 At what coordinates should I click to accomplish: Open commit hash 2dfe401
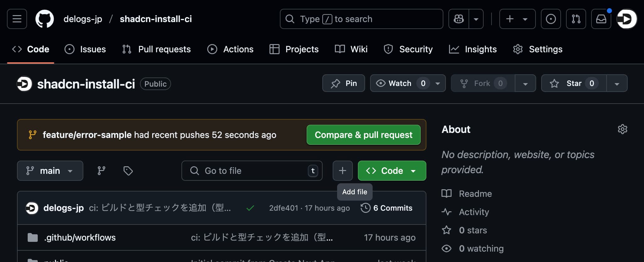(x=283, y=208)
